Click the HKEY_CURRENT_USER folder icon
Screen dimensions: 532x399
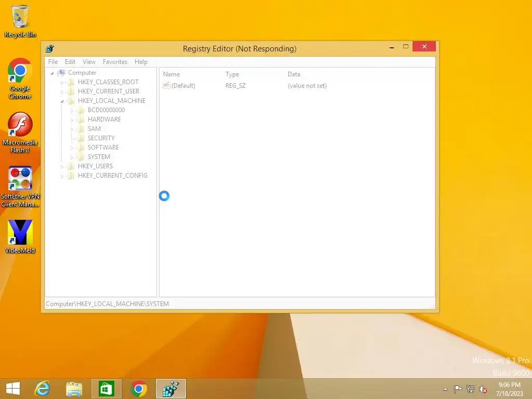[71, 91]
